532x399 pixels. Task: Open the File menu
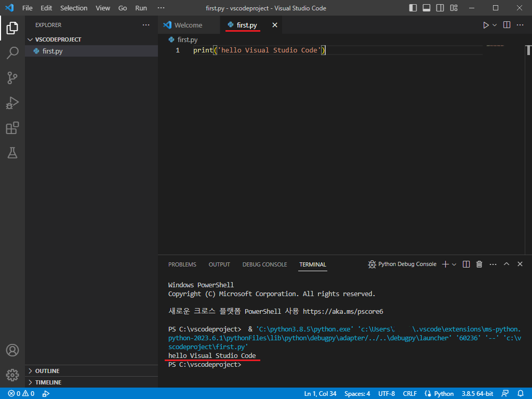[27, 8]
